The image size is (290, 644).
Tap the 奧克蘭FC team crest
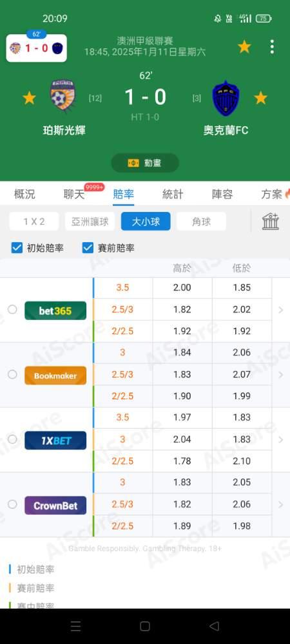click(226, 98)
